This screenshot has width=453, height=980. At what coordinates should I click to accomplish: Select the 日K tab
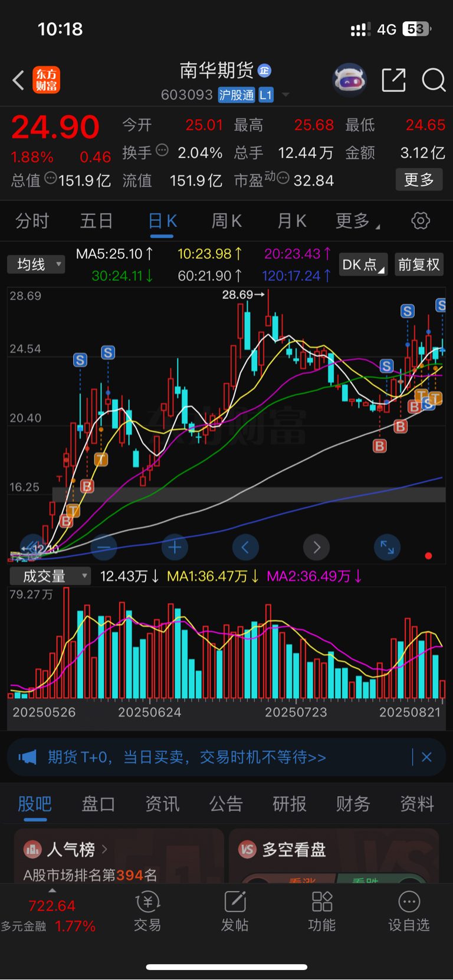[162, 221]
